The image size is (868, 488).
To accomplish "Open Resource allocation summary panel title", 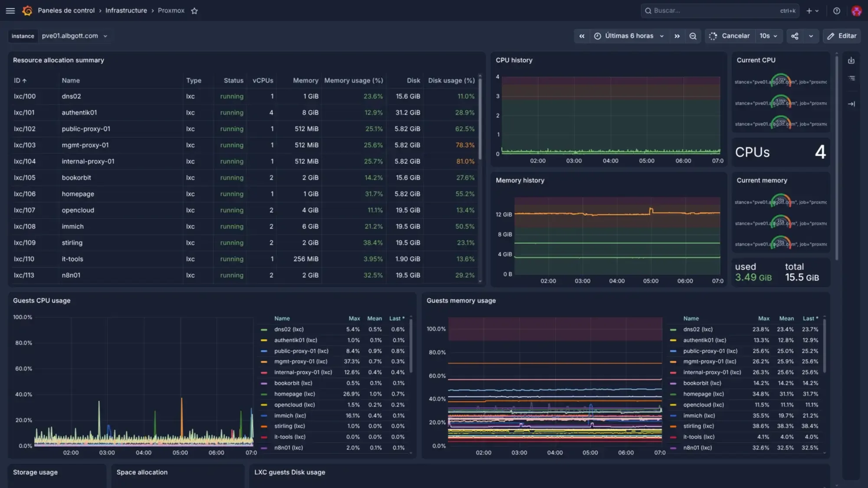I will coord(59,60).
